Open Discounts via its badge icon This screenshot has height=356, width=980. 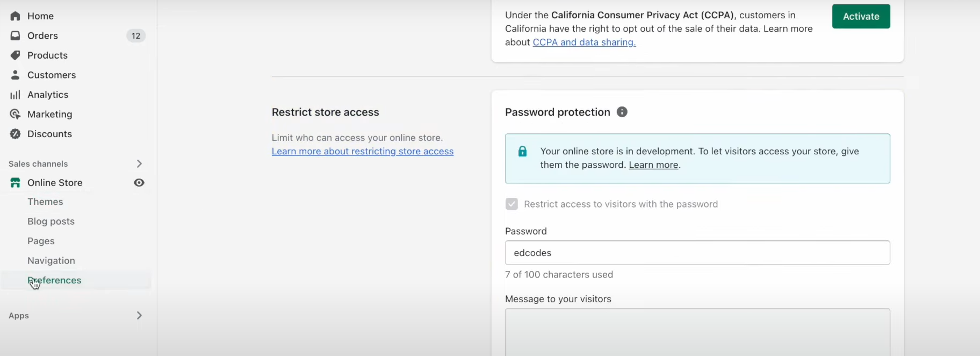click(x=15, y=134)
